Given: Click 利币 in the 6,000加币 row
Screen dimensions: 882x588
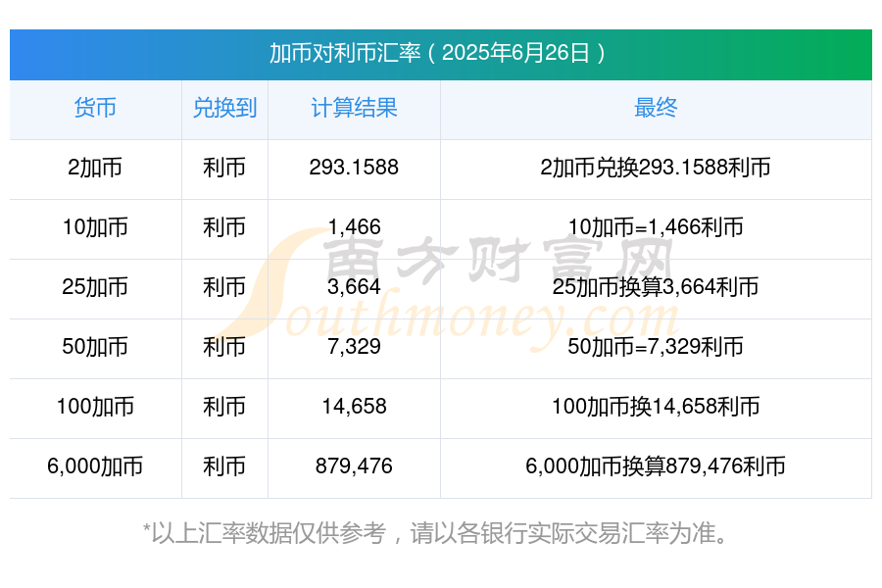Looking at the screenshot, I should pos(224,466).
